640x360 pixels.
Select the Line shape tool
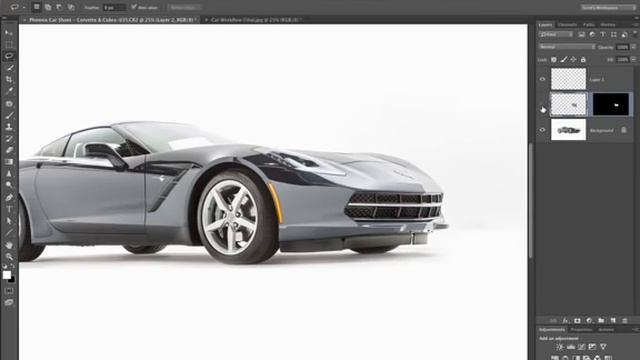pos(9,233)
